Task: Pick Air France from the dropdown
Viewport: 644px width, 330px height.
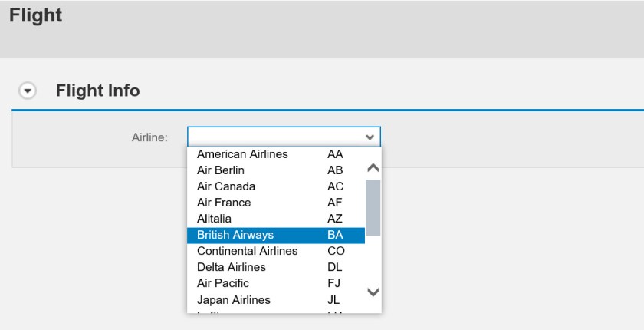Action: 224,203
